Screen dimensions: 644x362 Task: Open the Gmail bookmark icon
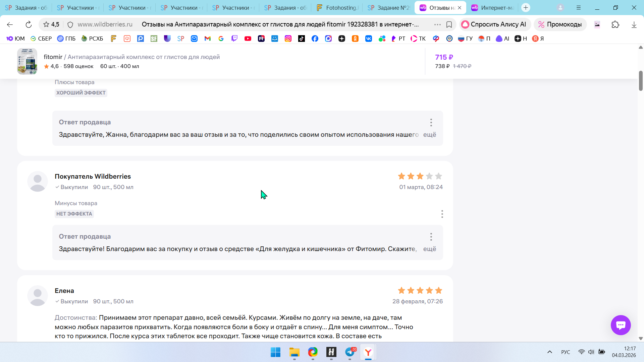point(208,39)
